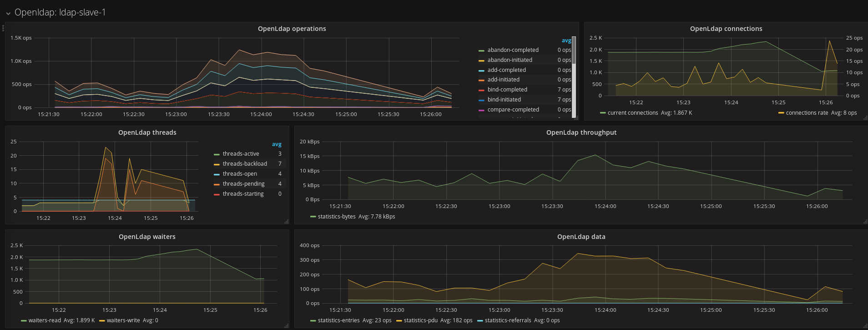Open the OpenLdap data panel title menu
The image size is (868, 330).
coord(581,237)
